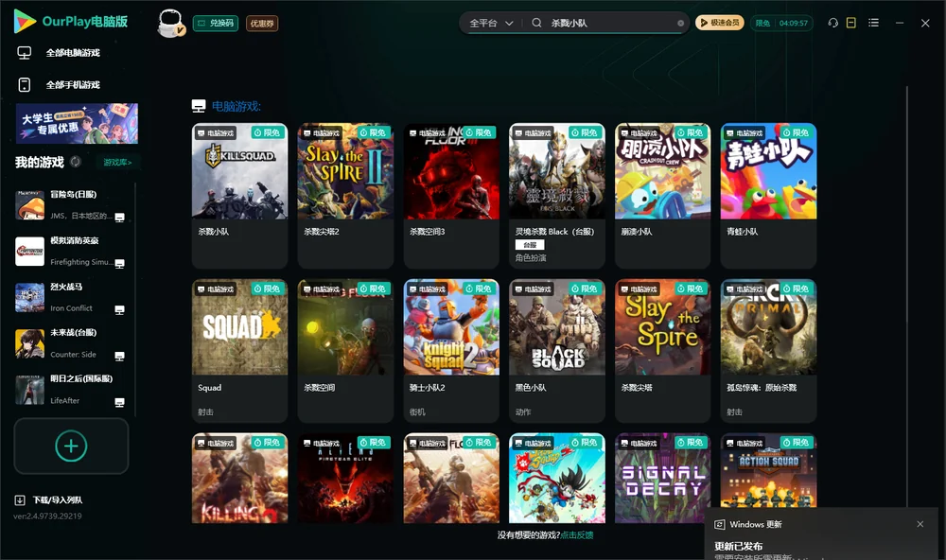
Task: Add a game with the plus button
Action: tap(71, 446)
